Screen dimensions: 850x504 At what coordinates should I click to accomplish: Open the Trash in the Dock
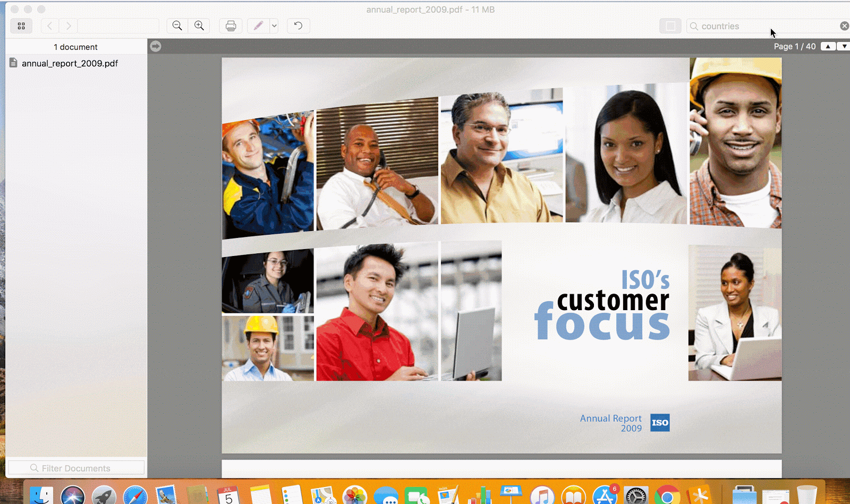click(x=807, y=496)
